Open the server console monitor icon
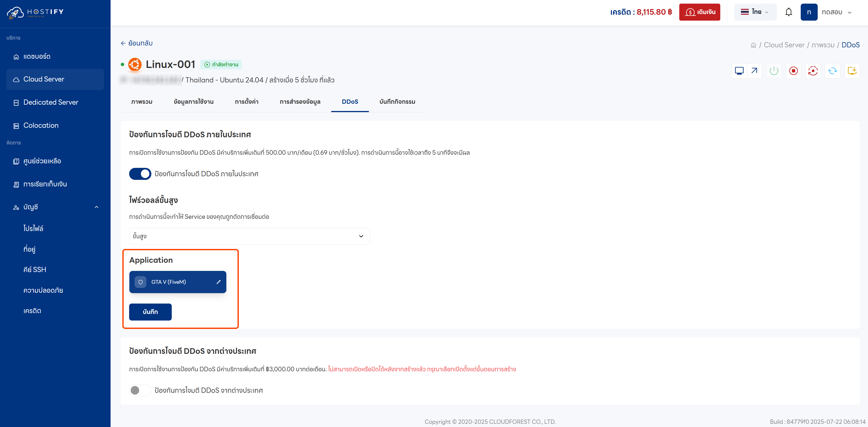This screenshot has width=868, height=427. pyautogui.click(x=739, y=71)
